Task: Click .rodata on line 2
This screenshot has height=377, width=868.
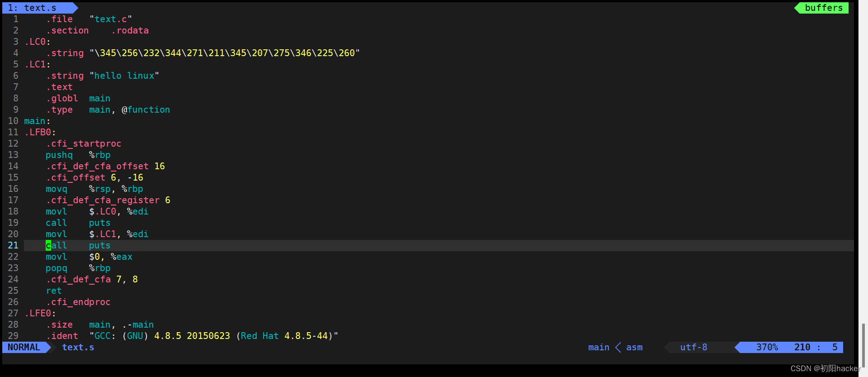Action: (130, 30)
